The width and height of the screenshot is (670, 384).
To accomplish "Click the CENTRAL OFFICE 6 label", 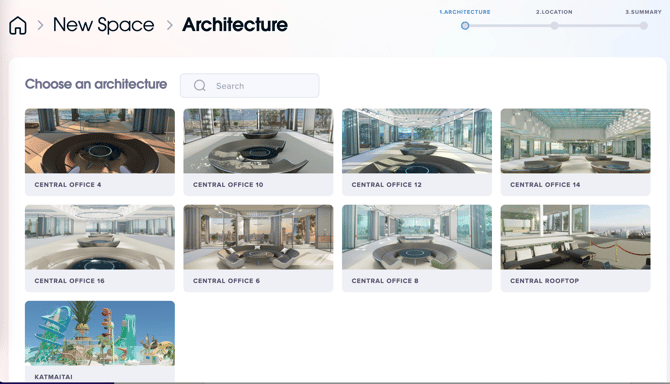I will click(226, 281).
